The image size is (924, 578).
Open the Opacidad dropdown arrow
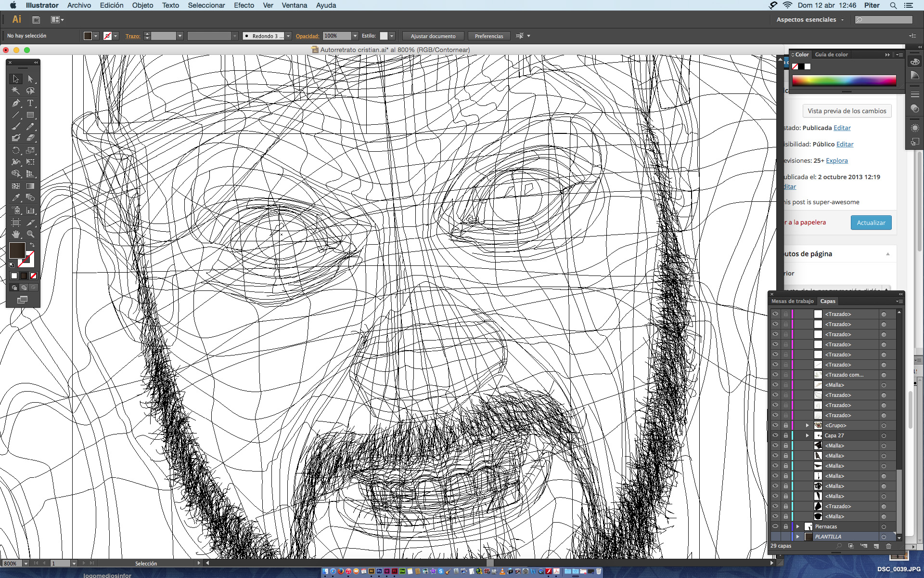[x=355, y=36]
